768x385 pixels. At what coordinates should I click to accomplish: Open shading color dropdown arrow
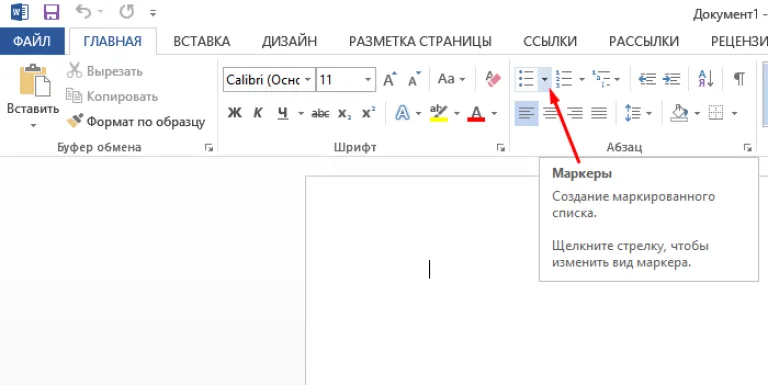(x=696, y=114)
